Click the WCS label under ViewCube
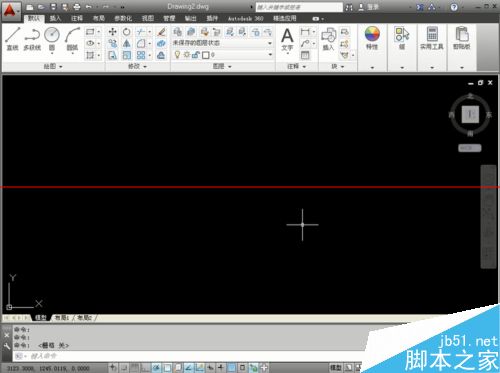500x373 pixels. pyautogui.click(x=470, y=148)
